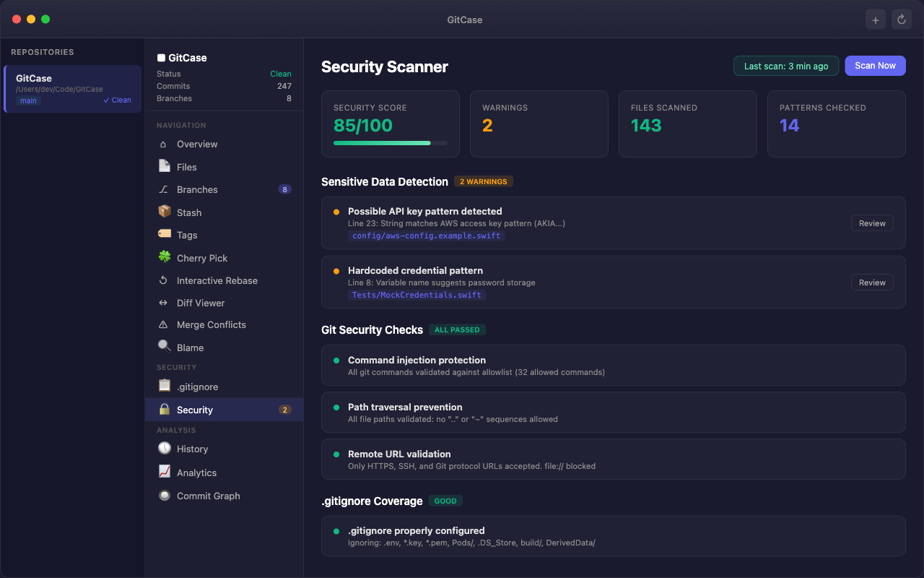The image size is (924, 578).
Task: Select the Stash box icon
Action: click(x=165, y=212)
